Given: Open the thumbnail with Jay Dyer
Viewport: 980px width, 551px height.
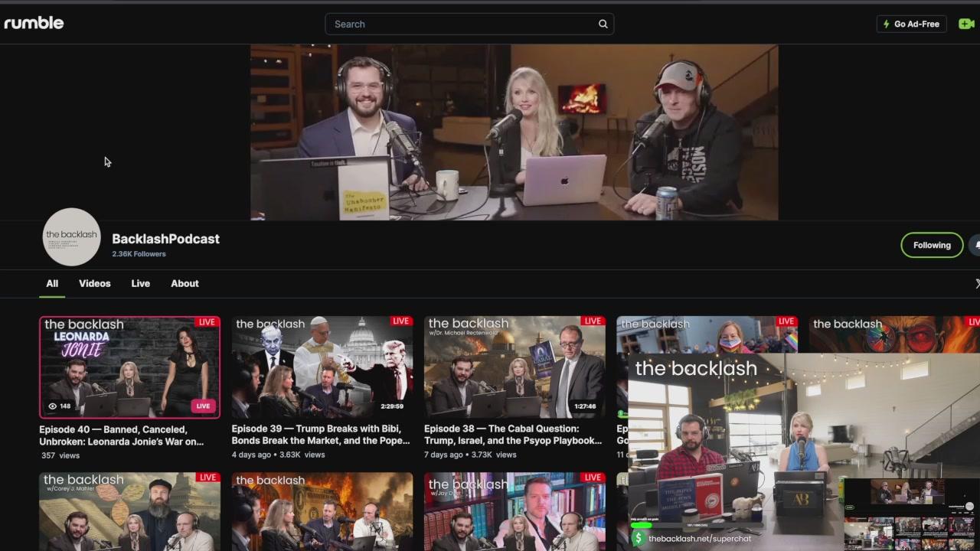Looking at the screenshot, I should point(514,511).
